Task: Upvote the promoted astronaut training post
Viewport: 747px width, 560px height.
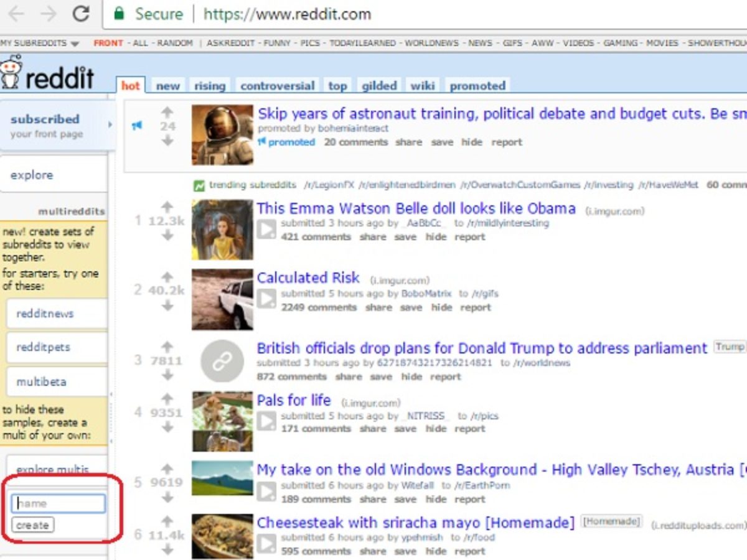Action: 167,113
